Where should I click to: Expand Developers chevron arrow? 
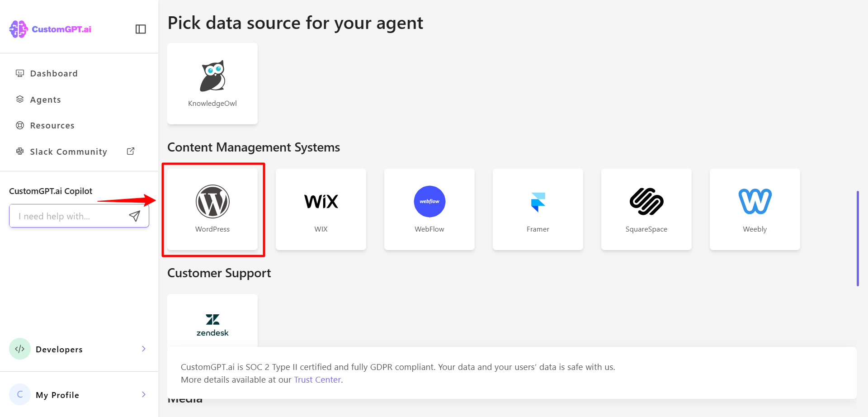pos(143,349)
